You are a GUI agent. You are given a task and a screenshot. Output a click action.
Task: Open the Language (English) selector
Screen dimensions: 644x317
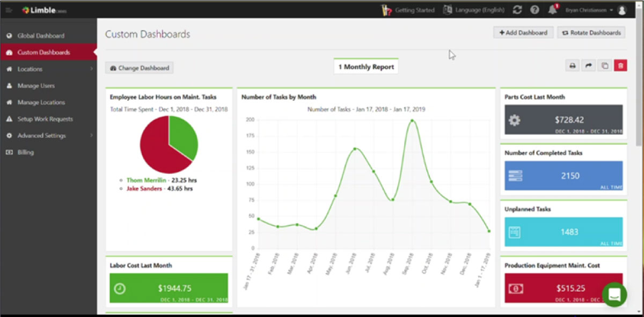pos(474,10)
